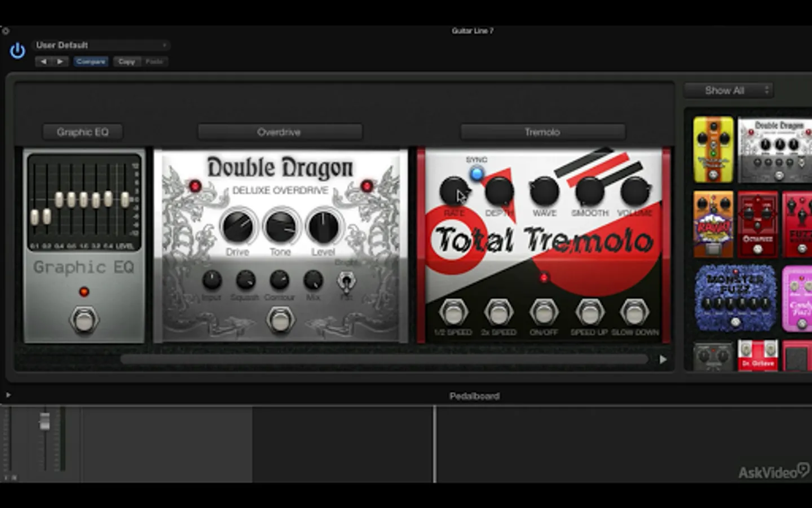Expand the disclosure triangle beside Pedalboard

pyautogui.click(x=8, y=395)
